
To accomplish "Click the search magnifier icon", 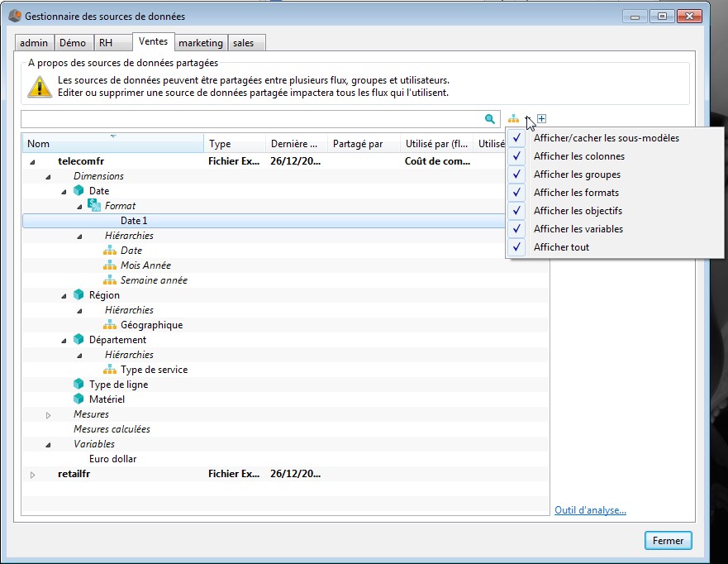I will pyautogui.click(x=490, y=119).
